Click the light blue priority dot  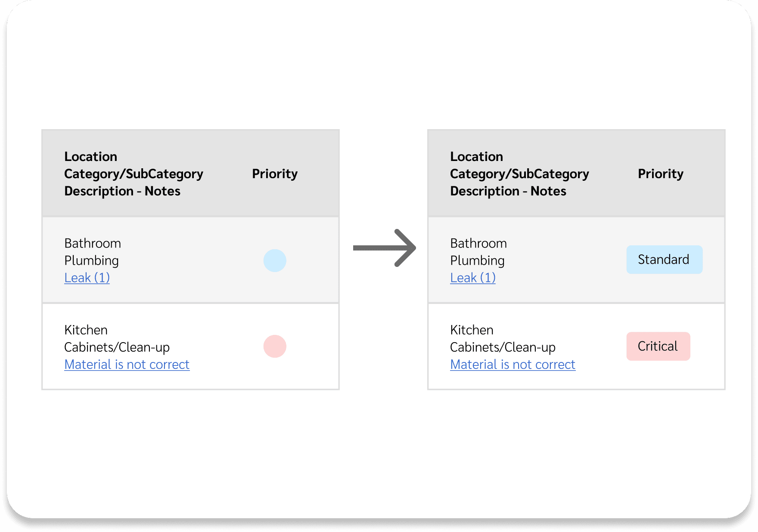[x=275, y=260]
